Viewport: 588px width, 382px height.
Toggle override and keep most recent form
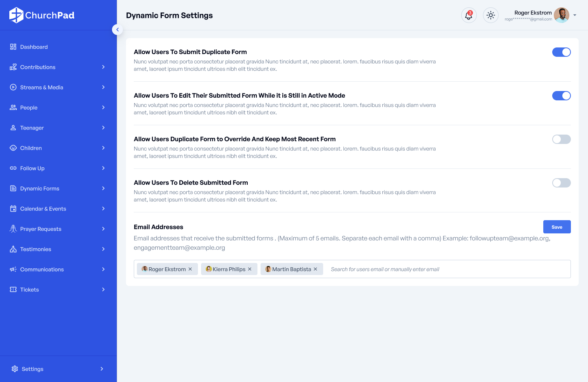pyautogui.click(x=561, y=139)
